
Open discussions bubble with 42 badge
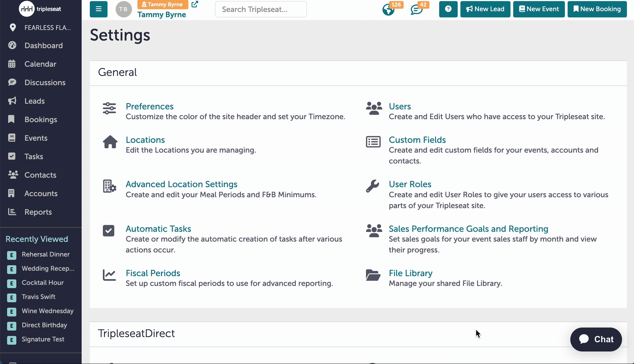[x=417, y=10]
